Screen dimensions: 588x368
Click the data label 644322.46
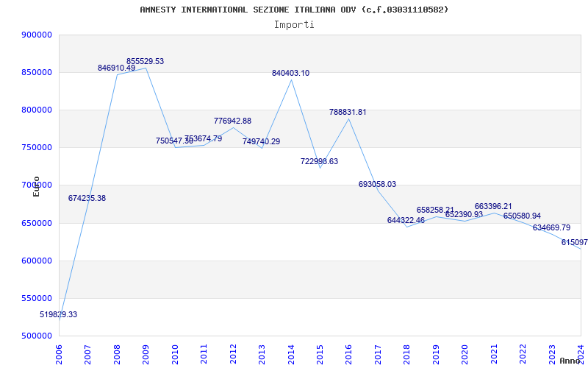406,220
